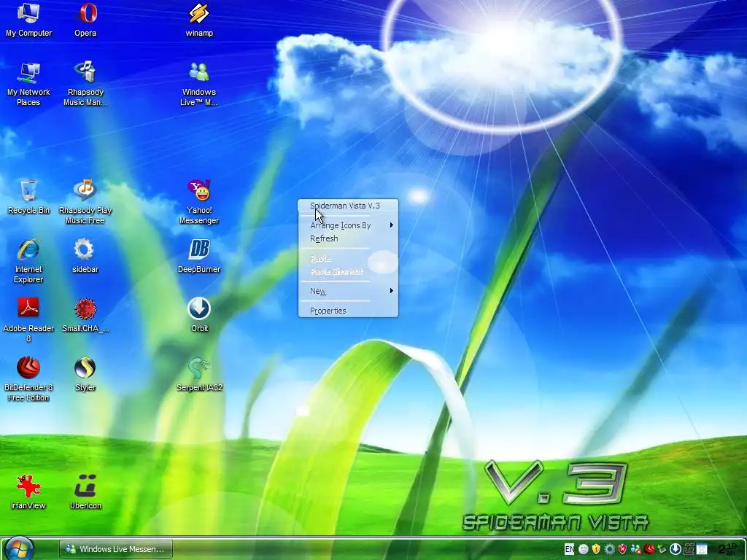
Task: Choose Refresh in the context menu
Action: 348,238
